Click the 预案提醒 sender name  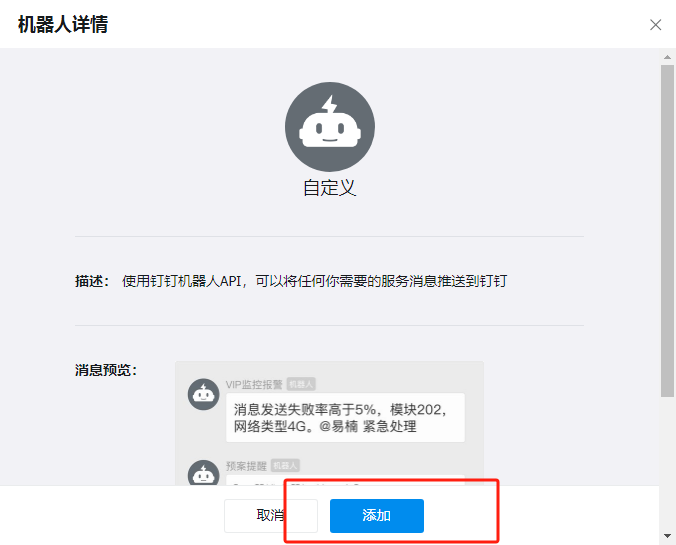click(246, 466)
